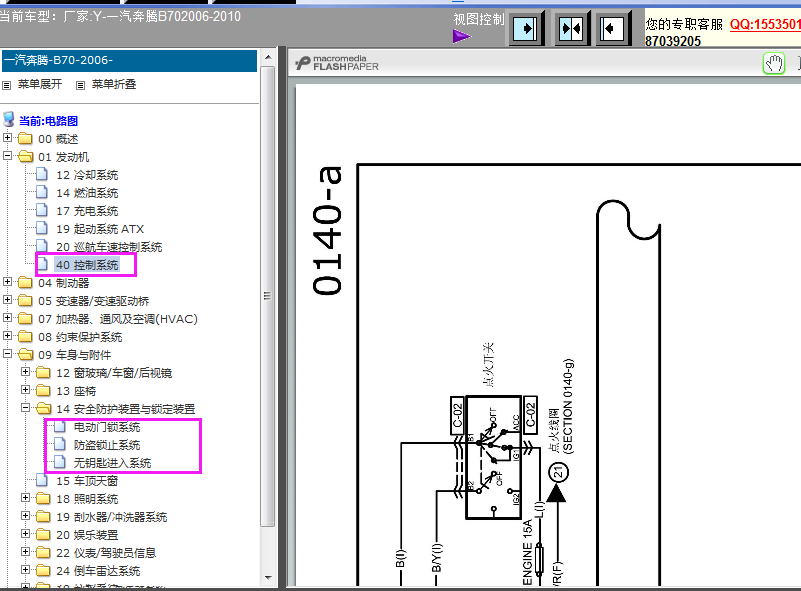Collapse the 09 车身与附件 folder
This screenshot has height=591, width=801.
tap(7, 353)
